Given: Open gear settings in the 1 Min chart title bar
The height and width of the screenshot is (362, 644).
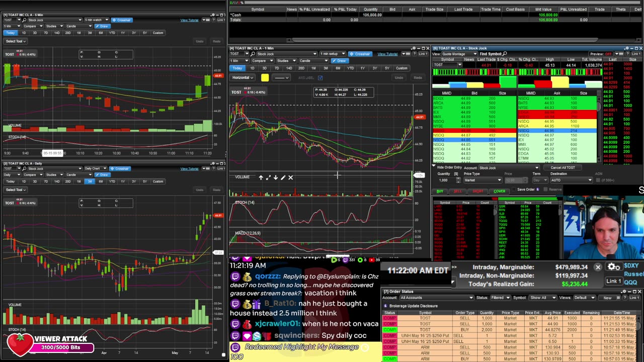Looking at the screenshot, I should (x=414, y=48).
